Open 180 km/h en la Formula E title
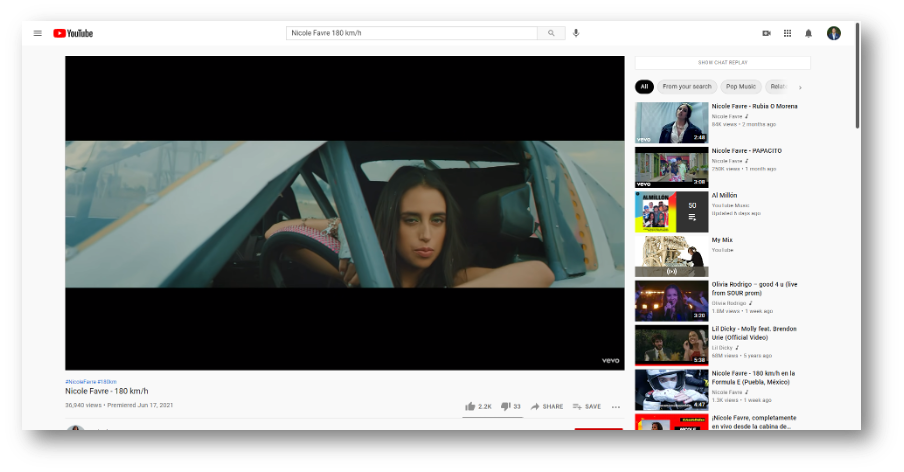904x472 pixels. [754, 377]
